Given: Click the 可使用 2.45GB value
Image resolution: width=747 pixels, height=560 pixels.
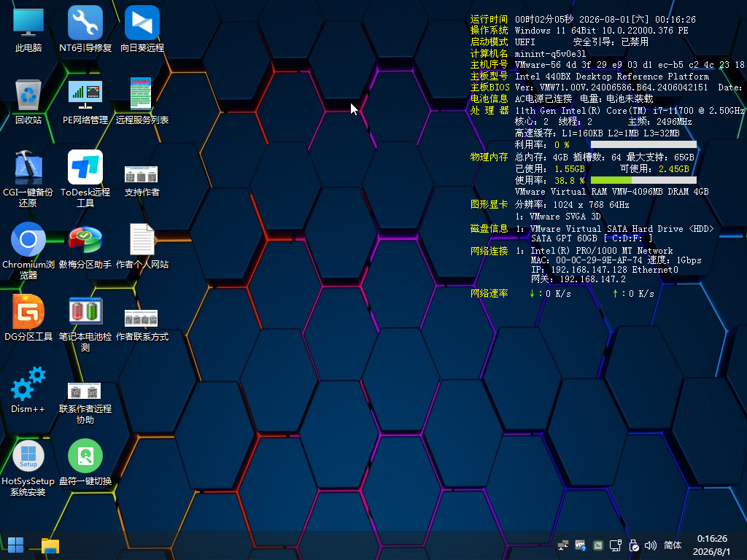Looking at the screenshot, I should click(673, 168).
